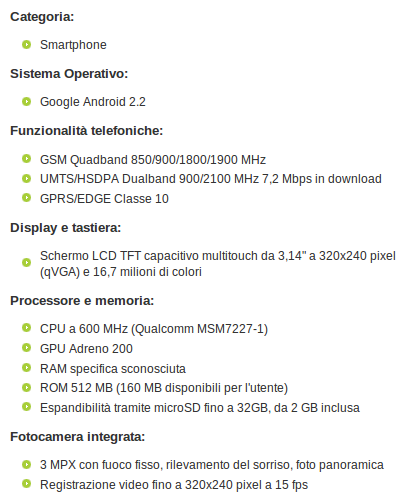This screenshot has height=500, width=406.
Task: Click the bullet beside RAM specifica sconosciuta
Action: [x=26, y=368]
